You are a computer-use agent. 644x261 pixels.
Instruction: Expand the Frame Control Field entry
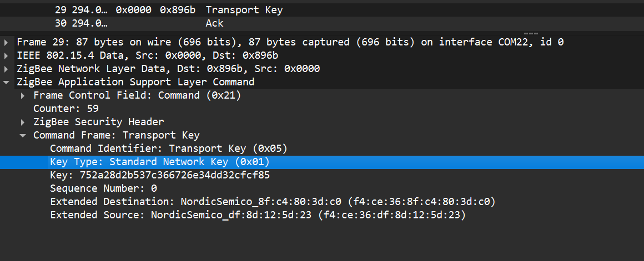[x=23, y=95]
